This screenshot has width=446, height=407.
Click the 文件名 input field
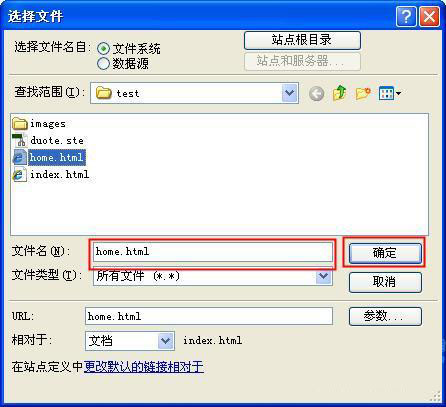tap(213, 252)
